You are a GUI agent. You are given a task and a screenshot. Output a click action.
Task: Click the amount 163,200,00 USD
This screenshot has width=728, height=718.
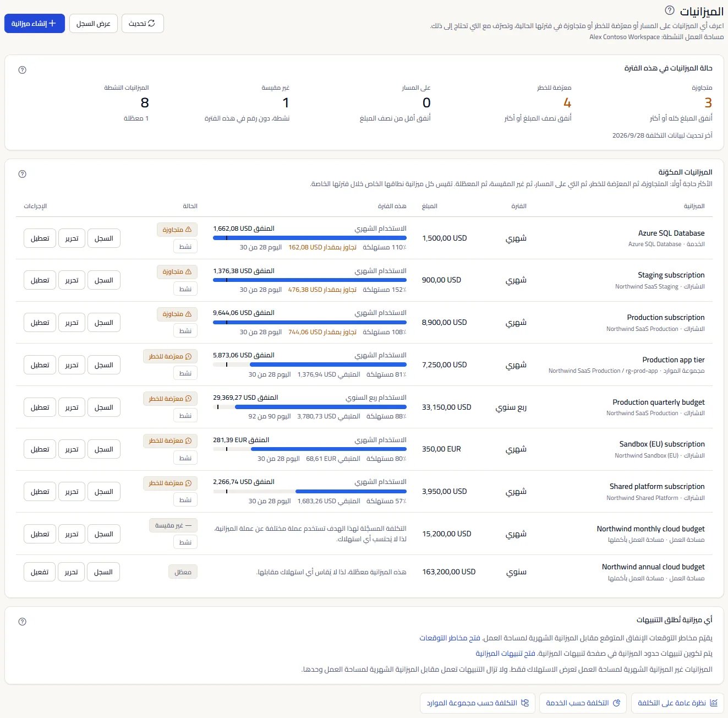pos(449,572)
